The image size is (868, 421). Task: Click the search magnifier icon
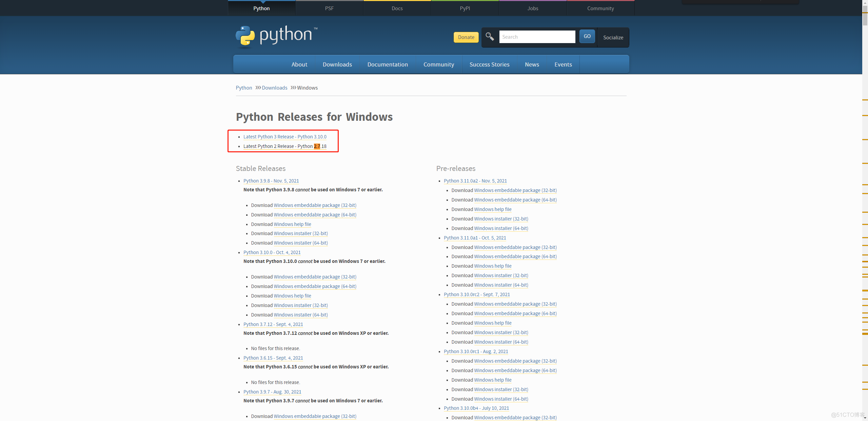point(490,37)
